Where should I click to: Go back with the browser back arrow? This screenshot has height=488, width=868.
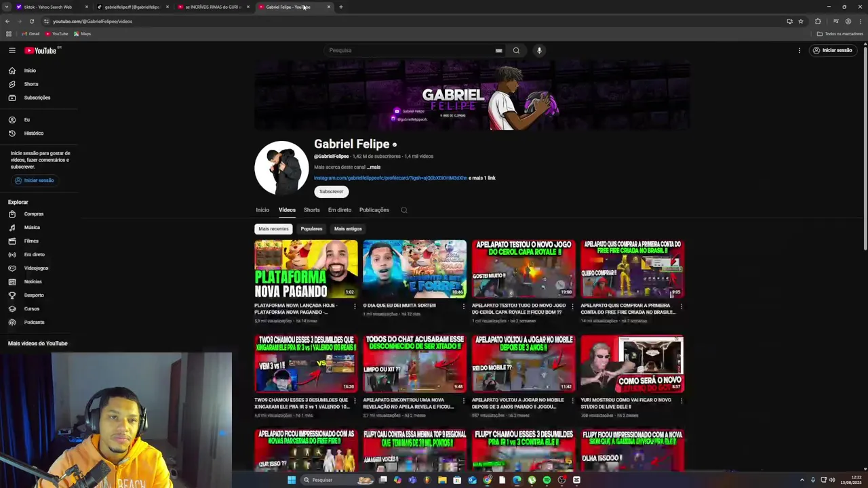pyautogui.click(x=7, y=21)
